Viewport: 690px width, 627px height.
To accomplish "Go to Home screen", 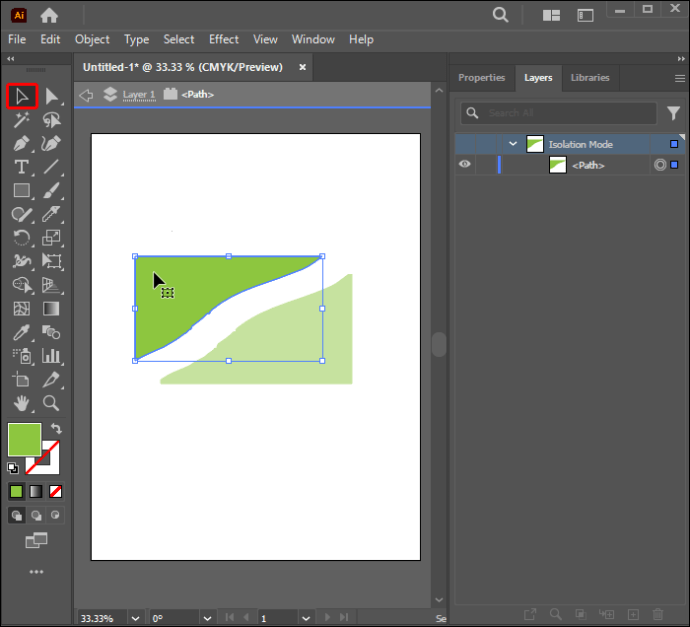I will point(49,16).
